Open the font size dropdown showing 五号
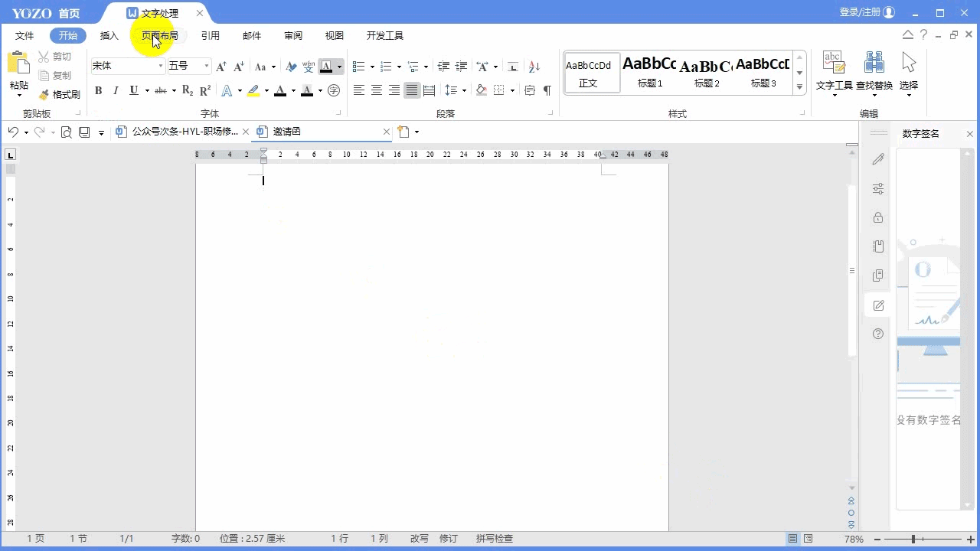The height and width of the screenshot is (551, 980). pos(206,67)
